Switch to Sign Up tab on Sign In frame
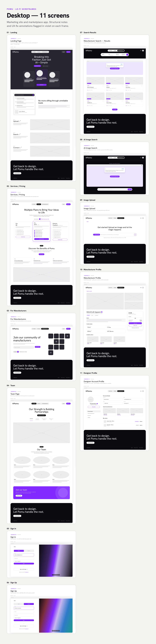This screenshot has height=644, width=156. tap(29, 551)
